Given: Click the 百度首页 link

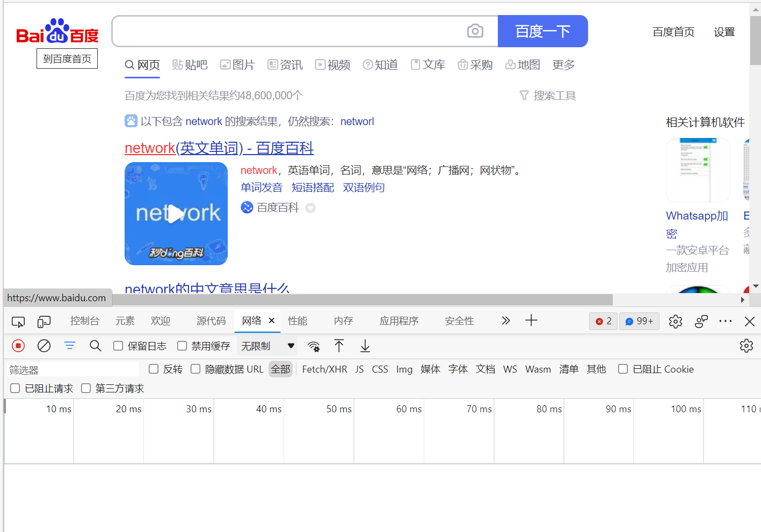Looking at the screenshot, I should tap(673, 32).
